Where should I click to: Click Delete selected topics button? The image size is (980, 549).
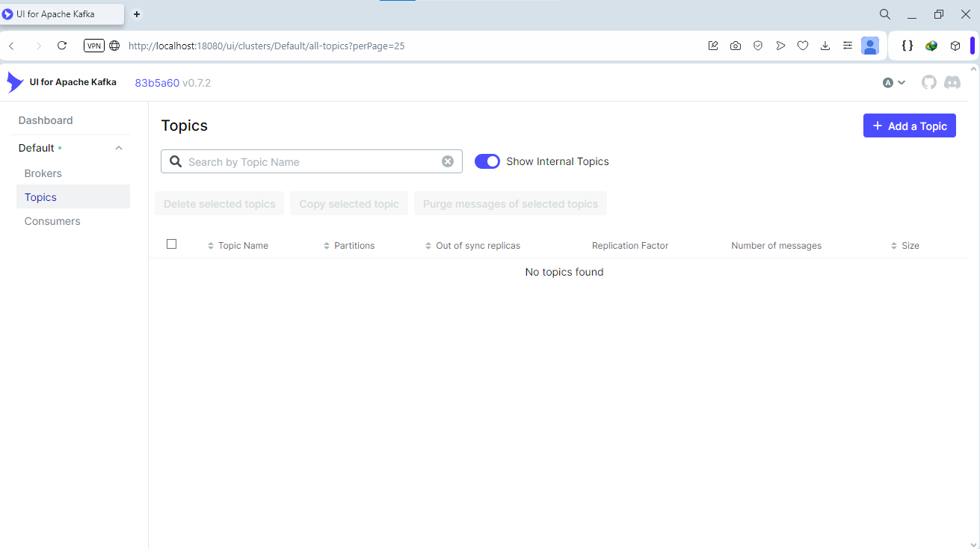[x=220, y=204]
